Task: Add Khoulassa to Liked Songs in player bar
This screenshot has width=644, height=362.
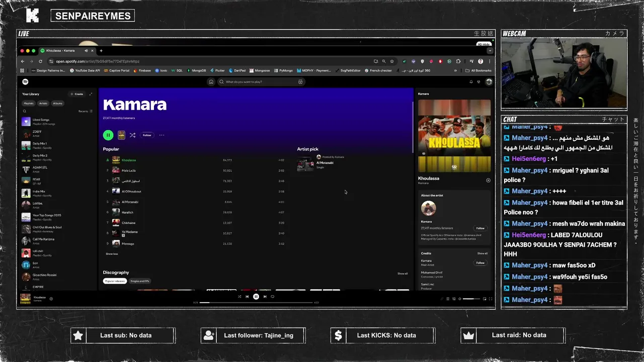Action: pos(51,299)
